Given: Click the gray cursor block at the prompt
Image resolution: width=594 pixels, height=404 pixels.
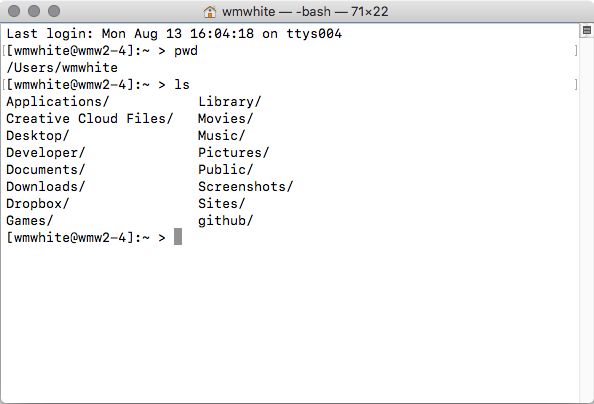Looking at the screenshot, I should 178,236.
